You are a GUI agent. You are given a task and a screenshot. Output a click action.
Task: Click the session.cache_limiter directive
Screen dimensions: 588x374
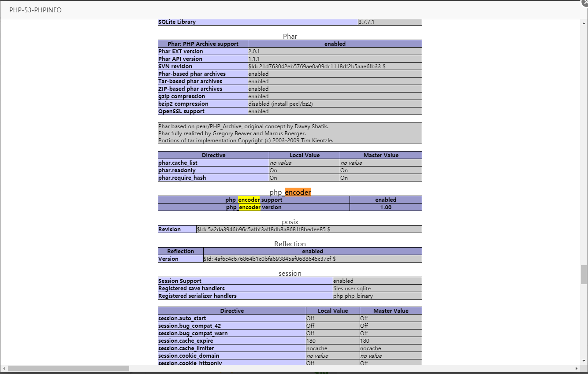(186, 348)
